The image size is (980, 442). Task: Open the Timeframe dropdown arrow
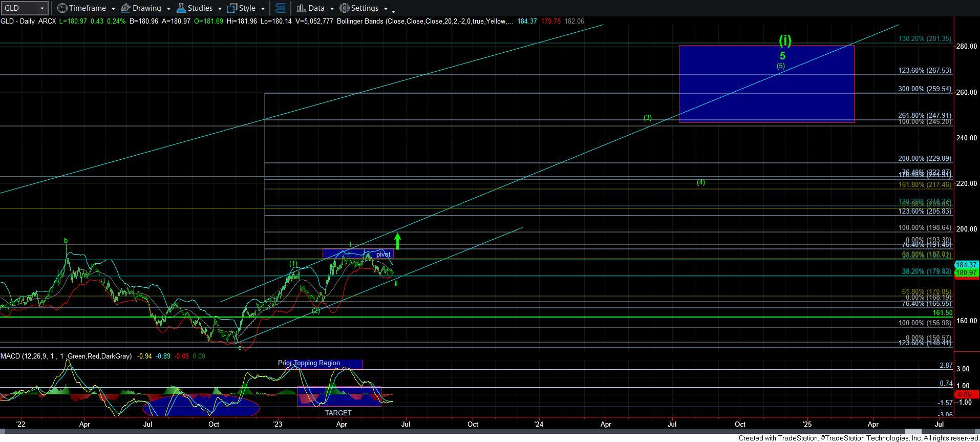point(113,9)
